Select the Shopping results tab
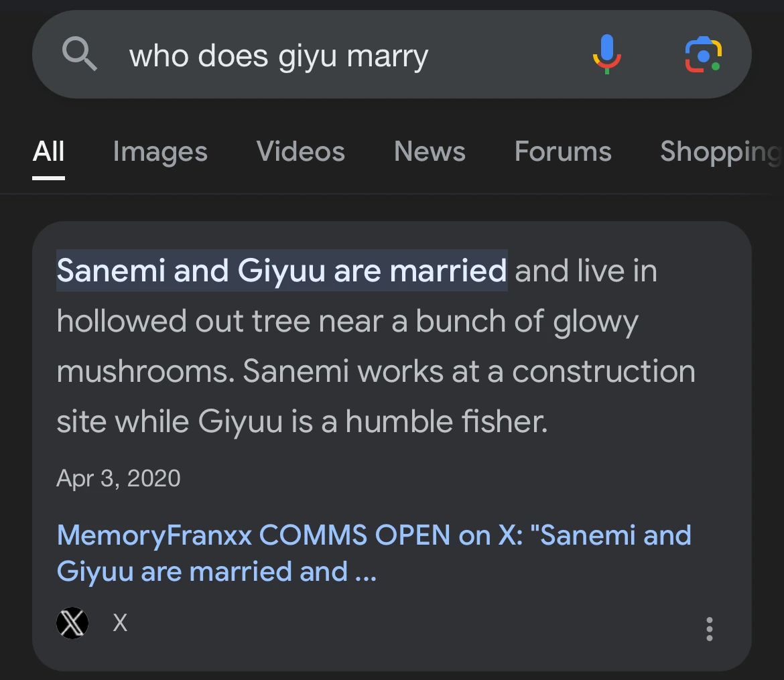The width and height of the screenshot is (784, 680). [718, 152]
